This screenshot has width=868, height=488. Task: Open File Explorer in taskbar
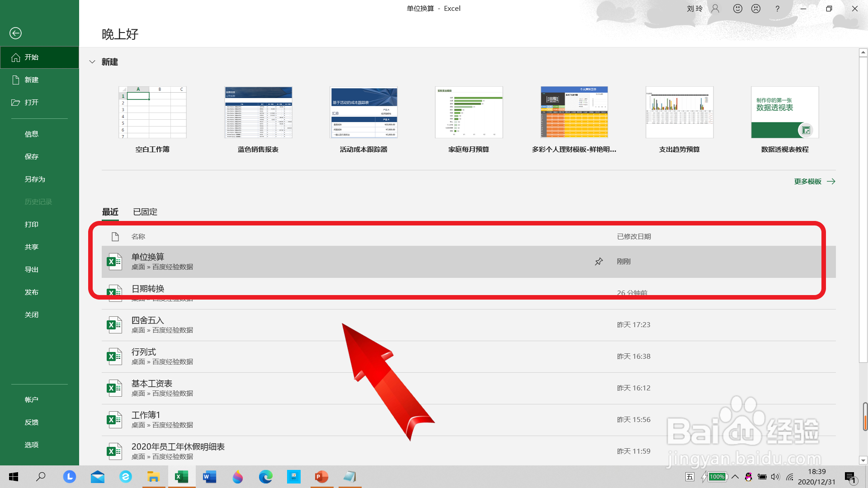coord(153,477)
